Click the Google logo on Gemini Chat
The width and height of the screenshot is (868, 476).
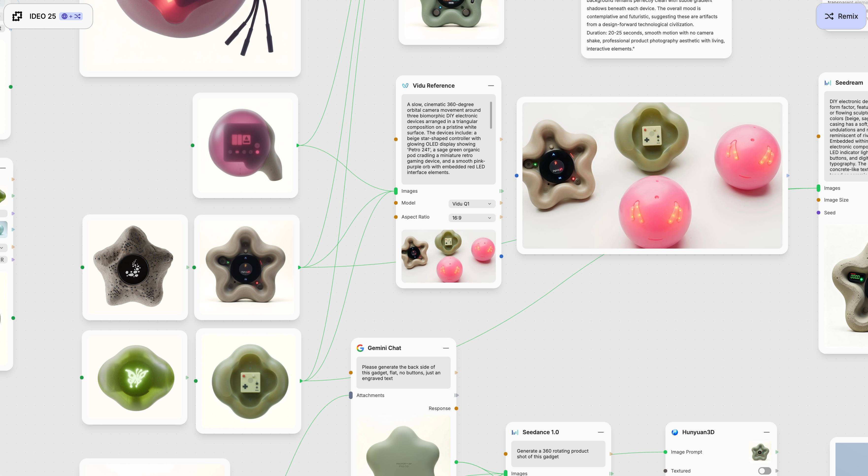click(x=360, y=348)
